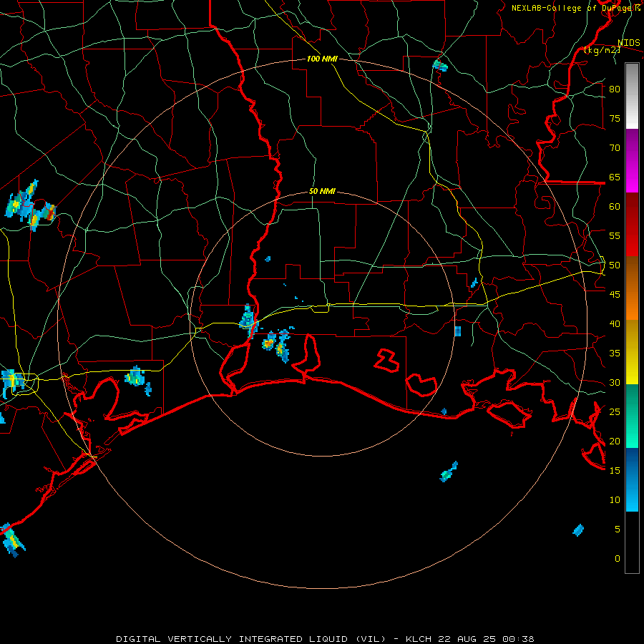Select the NIDS label above the color scale
This screenshot has width=644, height=644.
click(629, 43)
